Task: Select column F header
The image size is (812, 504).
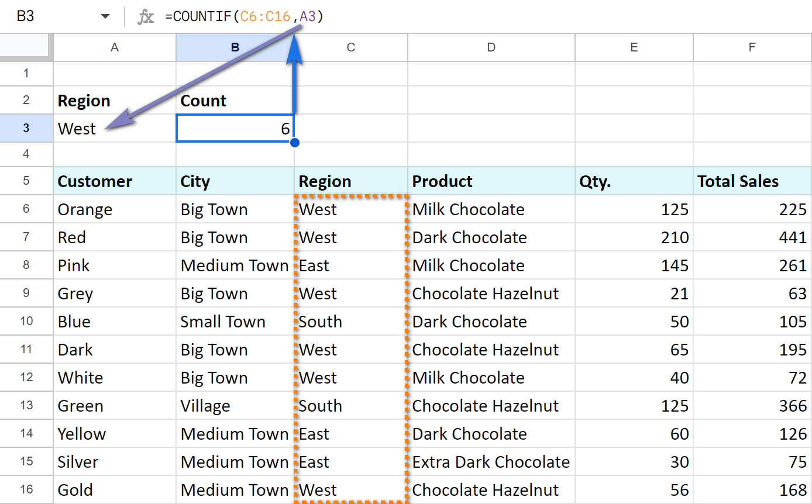Action: [752, 48]
